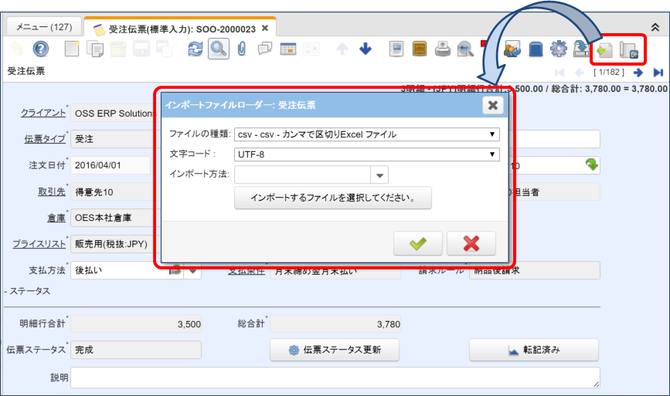Click the Archive cabinet icon

(x=419, y=49)
